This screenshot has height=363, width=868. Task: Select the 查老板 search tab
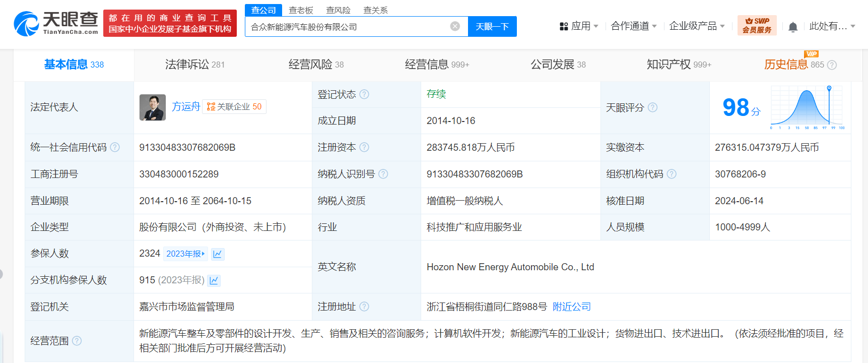coord(301,10)
